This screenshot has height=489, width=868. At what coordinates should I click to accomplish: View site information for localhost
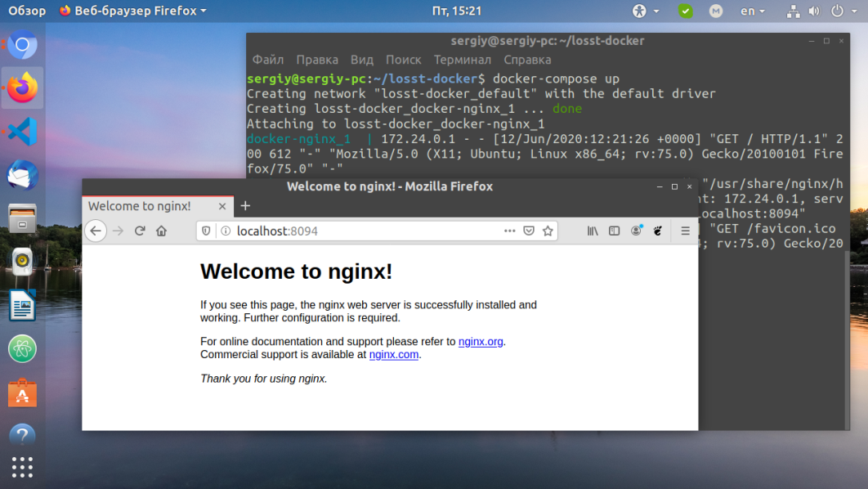click(224, 231)
